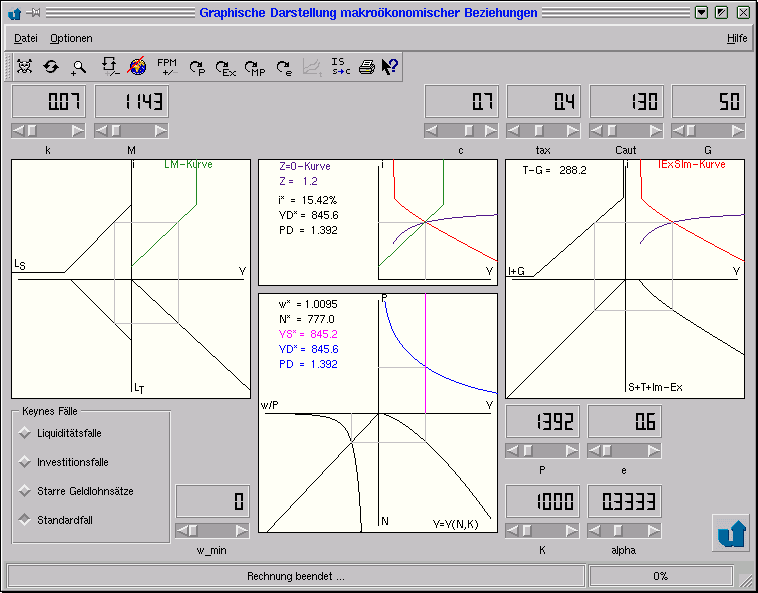Click the alpha display showing 0.3333

[x=625, y=501]
